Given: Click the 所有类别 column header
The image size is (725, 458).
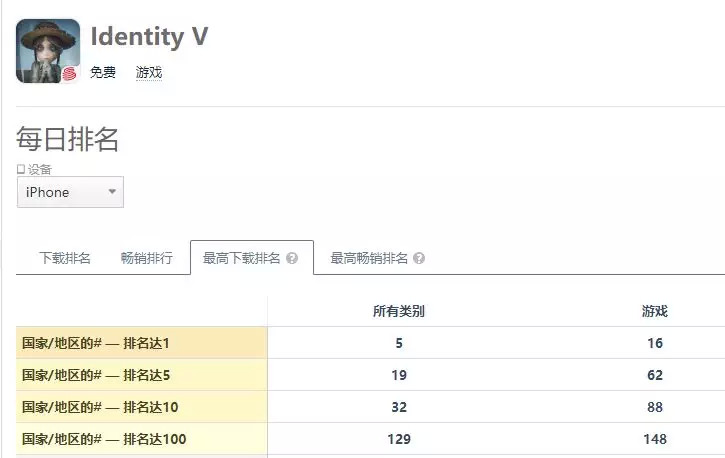Looking at the screenshot, I should [398, 311].
